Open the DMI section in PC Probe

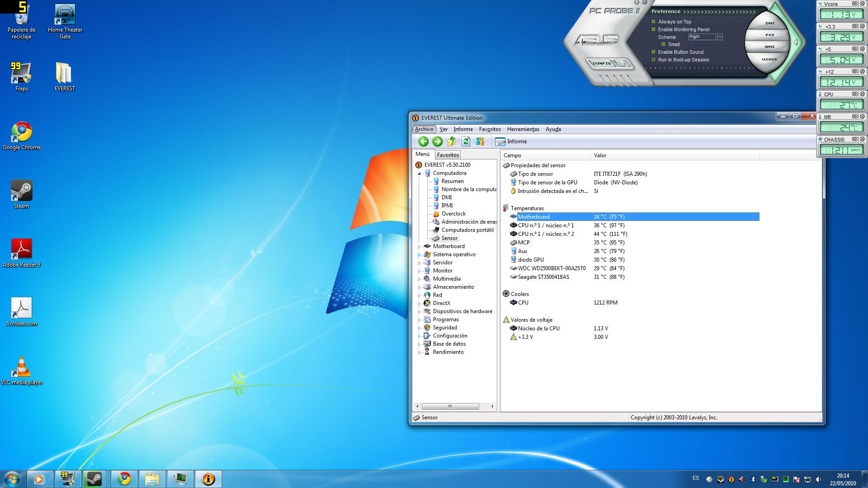[x=769, y=23]
